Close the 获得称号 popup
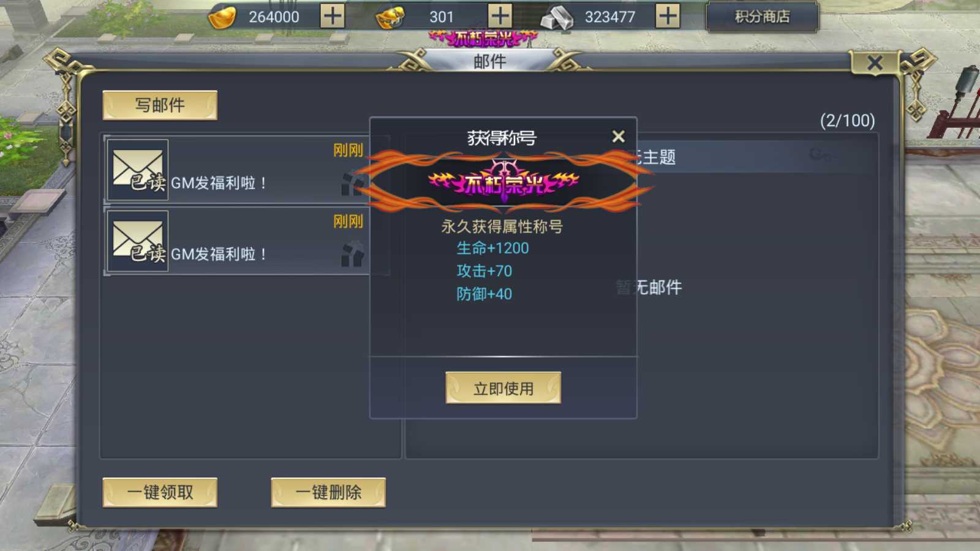The height and width of the screenshot is (551, 980). pos(619,137)
